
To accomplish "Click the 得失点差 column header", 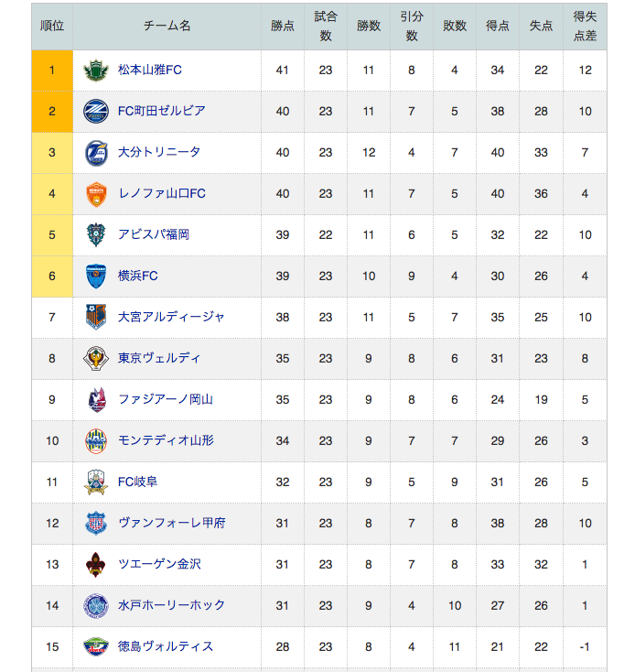I will pos(585,27).
